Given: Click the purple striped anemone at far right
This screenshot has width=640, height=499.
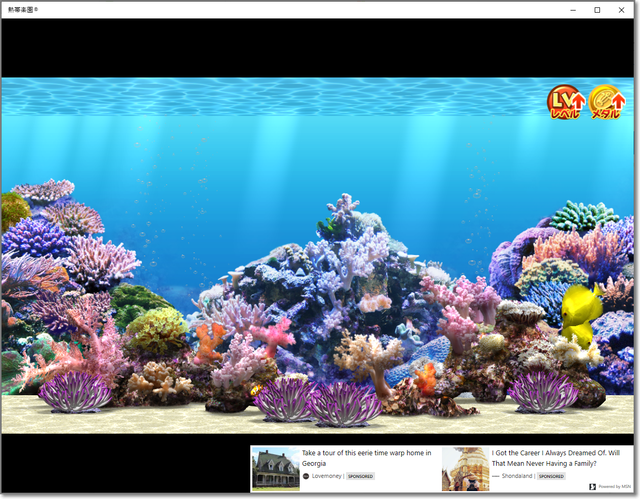Looking at the screenshot, I should pos(542,390).
